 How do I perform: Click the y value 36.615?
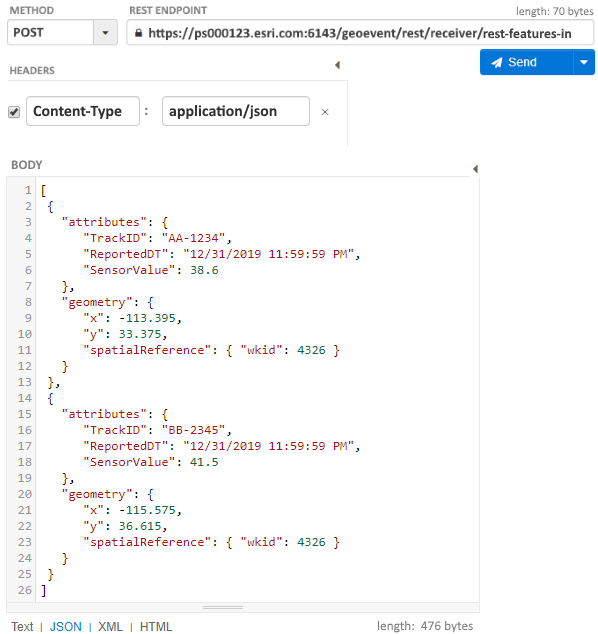point(140,526)
